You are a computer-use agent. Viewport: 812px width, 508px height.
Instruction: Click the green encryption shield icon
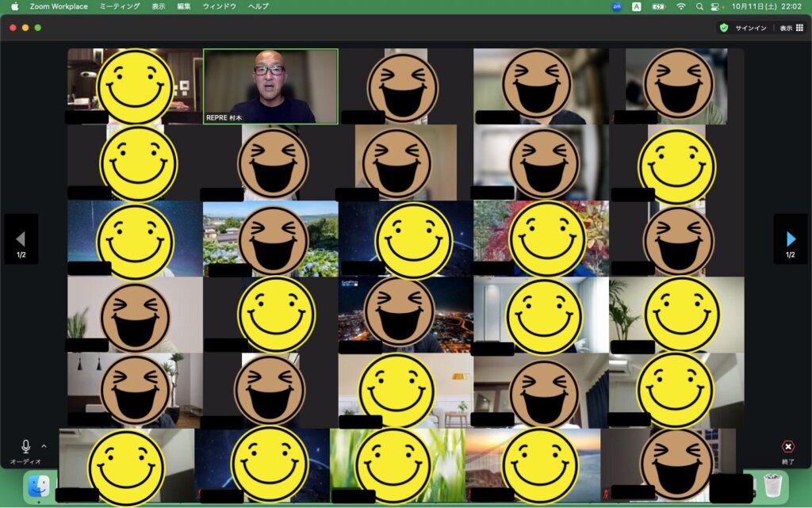click(723, 28)
